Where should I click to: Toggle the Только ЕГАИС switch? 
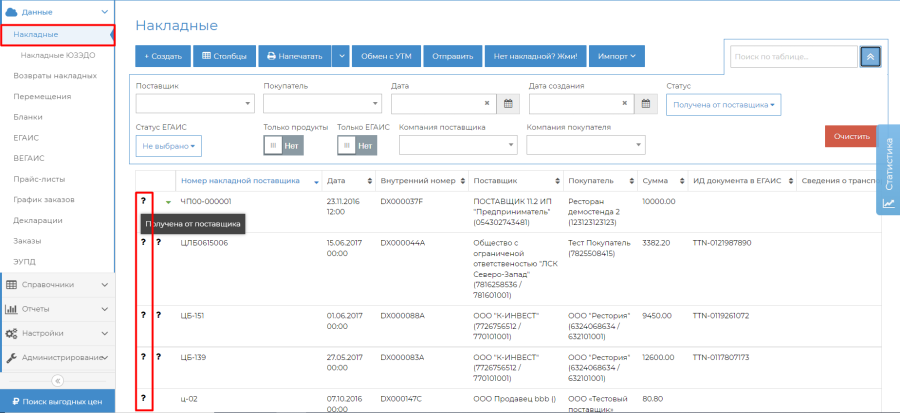point(356,146)
